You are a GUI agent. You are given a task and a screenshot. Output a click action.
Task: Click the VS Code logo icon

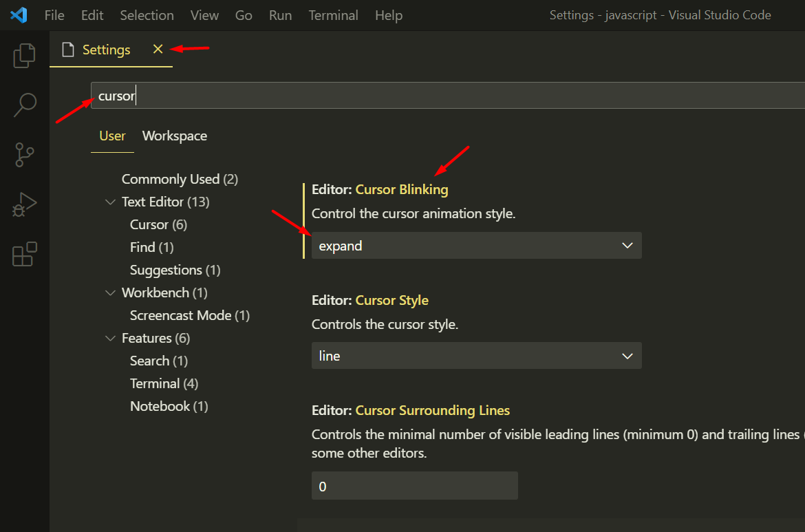click(x=19, y=15)
